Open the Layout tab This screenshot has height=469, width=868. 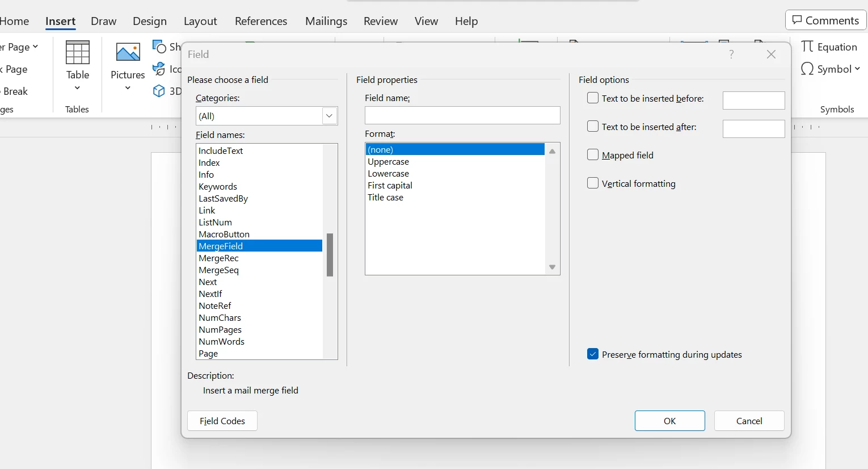(200, 21)
